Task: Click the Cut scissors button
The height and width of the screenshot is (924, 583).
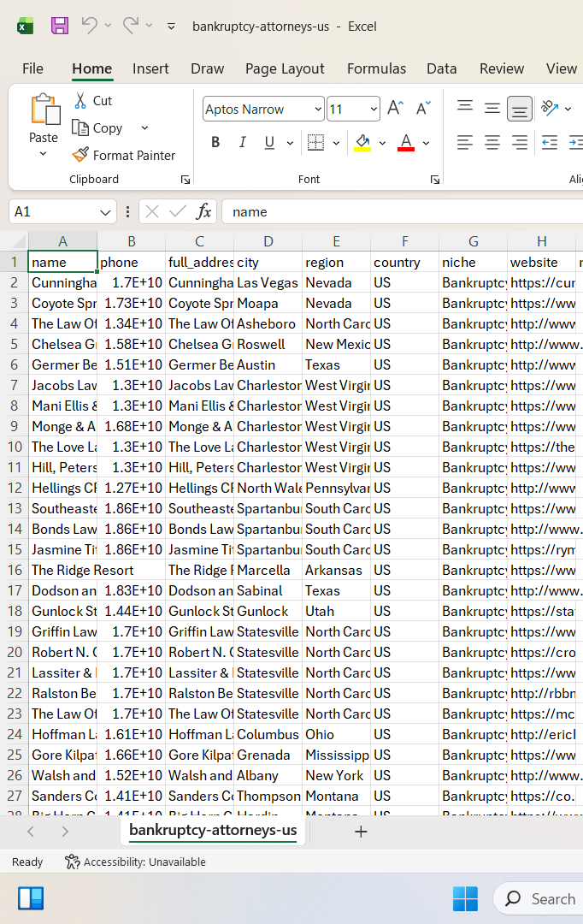Action: [93, 101]
